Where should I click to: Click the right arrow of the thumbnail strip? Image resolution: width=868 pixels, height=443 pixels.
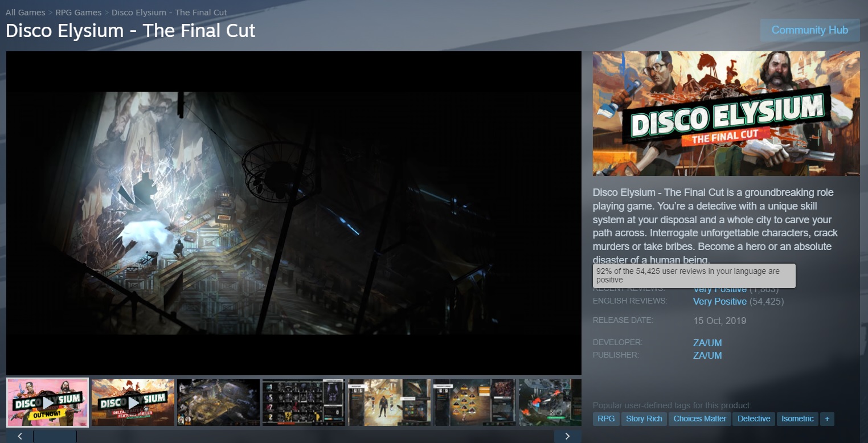click(x=567, y=436)
